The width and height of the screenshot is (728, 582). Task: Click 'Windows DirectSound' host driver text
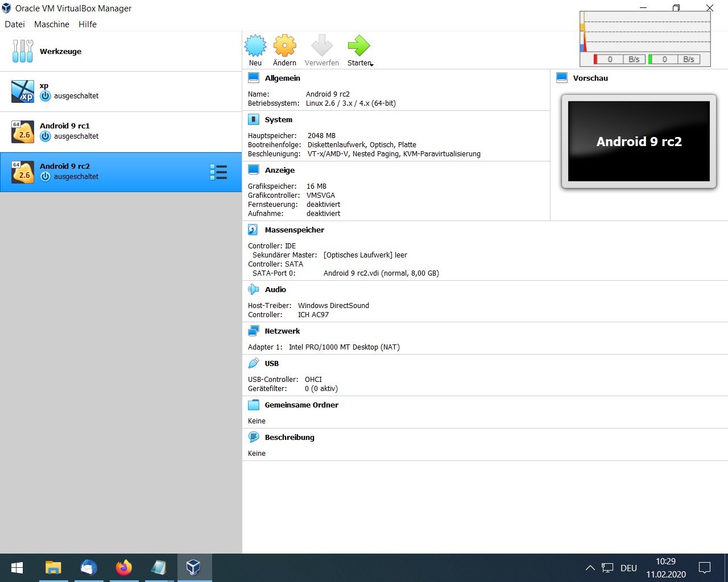(x=333, y=305)
